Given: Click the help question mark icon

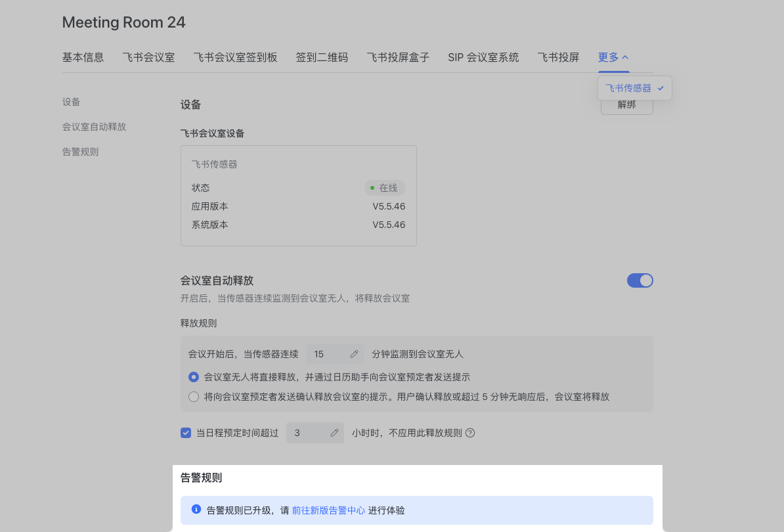Looking at the screenshot, I should (470, 433).
